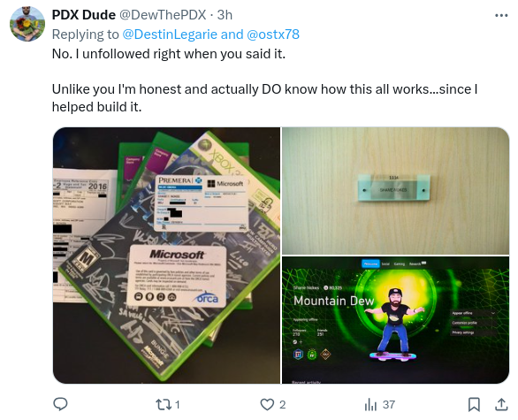This screenshot has height=420, width=518.
Task: Open the Mountain Dew Xbox profile image
Action: [x=395, y=320]
